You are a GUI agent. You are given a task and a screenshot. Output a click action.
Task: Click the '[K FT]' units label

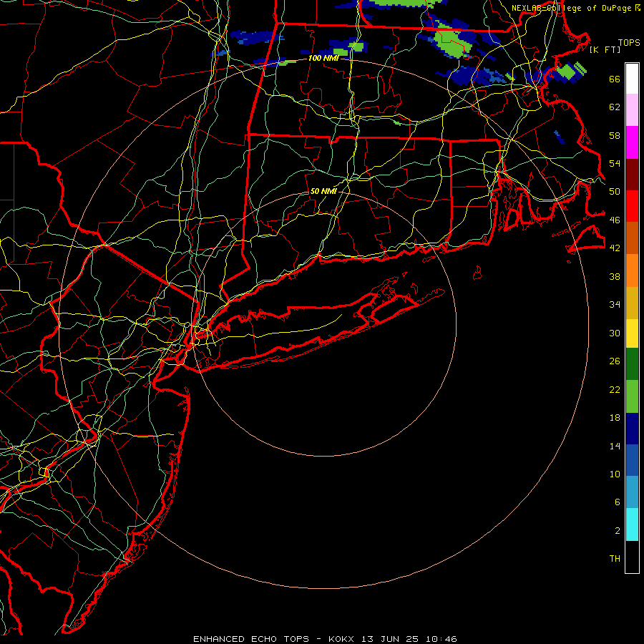coord(605,49)
